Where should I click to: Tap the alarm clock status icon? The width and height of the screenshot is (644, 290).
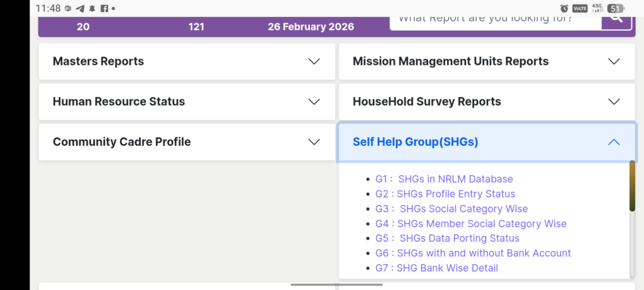point(564,8)
